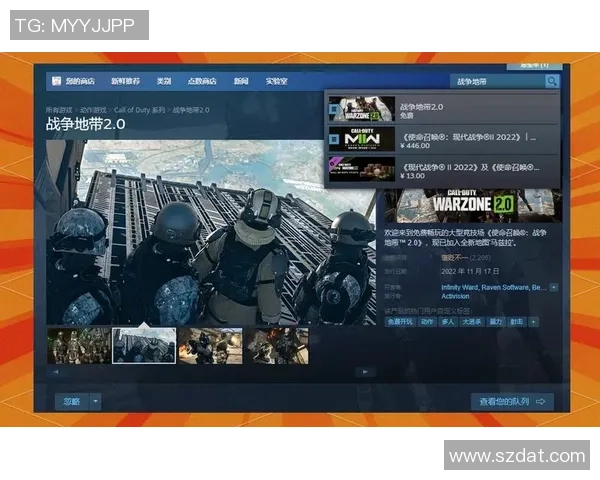The height and width of the screenshot is (480, 600).
Task: Open the 褒贬不一 reviews link
Action: point(454,258)
